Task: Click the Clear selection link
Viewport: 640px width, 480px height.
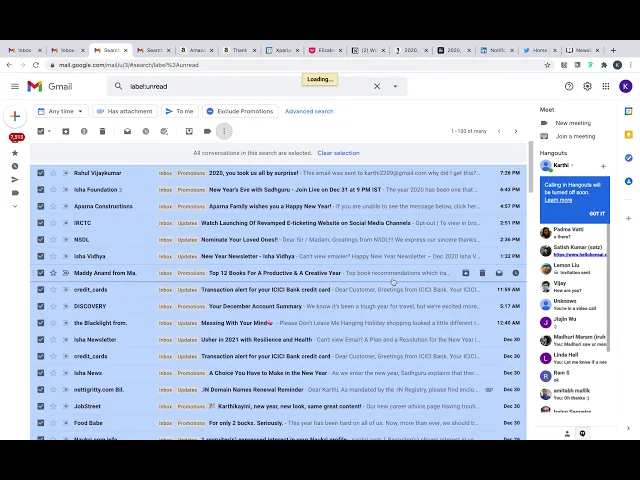Action: 338,153
